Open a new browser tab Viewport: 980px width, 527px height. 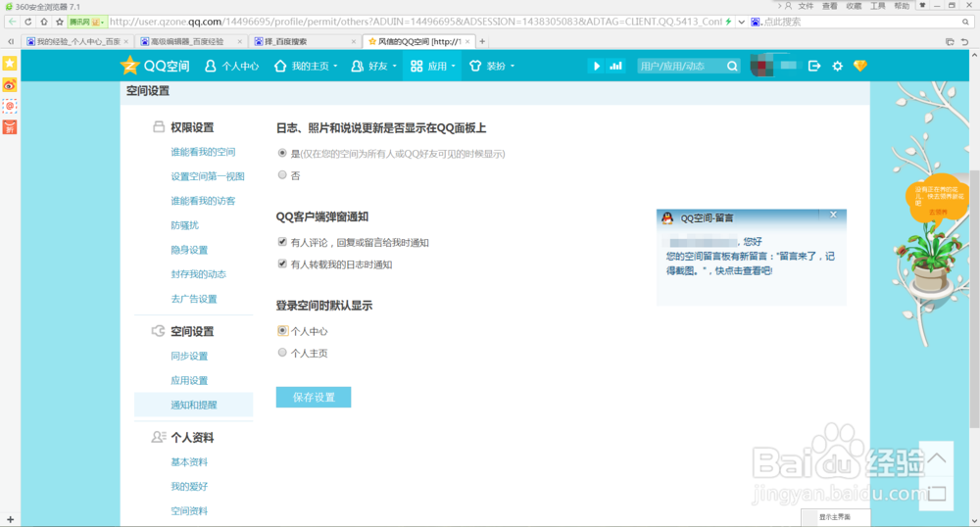pyautogui.click(x=482, y=41)
